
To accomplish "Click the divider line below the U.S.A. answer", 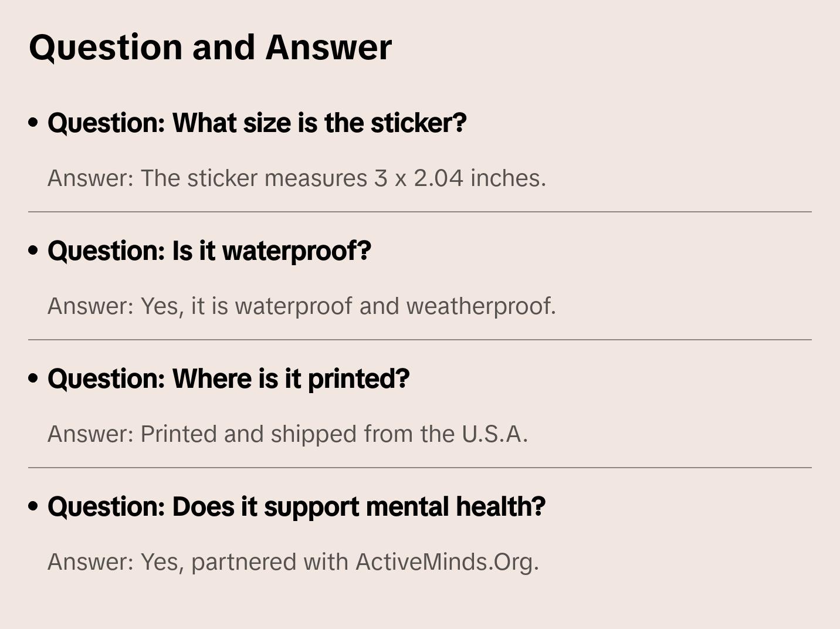I will coord(420,468).
